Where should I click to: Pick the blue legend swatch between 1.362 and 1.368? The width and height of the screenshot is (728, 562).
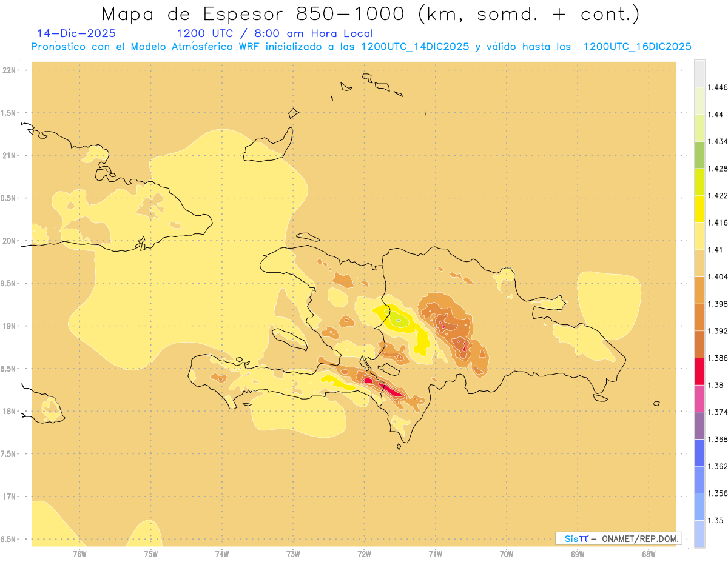(699, 453)
